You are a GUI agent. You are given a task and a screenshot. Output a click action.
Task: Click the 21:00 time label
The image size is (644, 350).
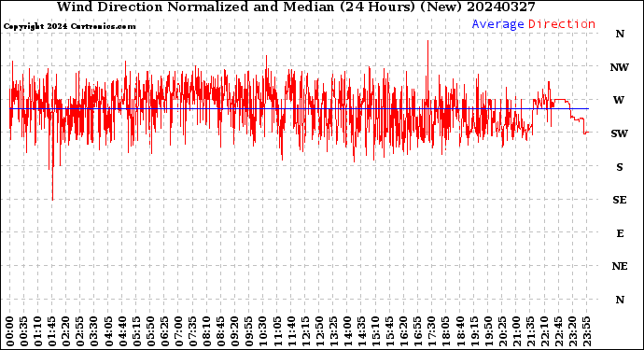516,331
